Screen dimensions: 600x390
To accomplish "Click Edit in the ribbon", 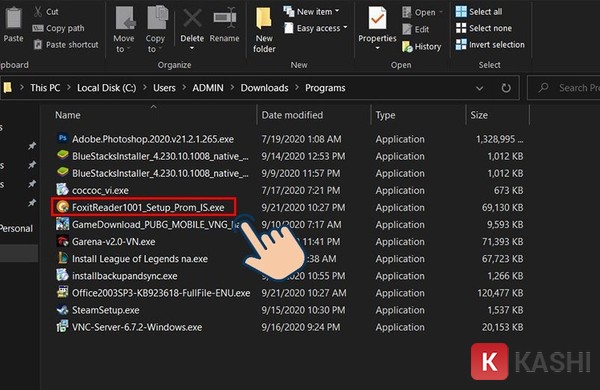I will coord(416,29).
